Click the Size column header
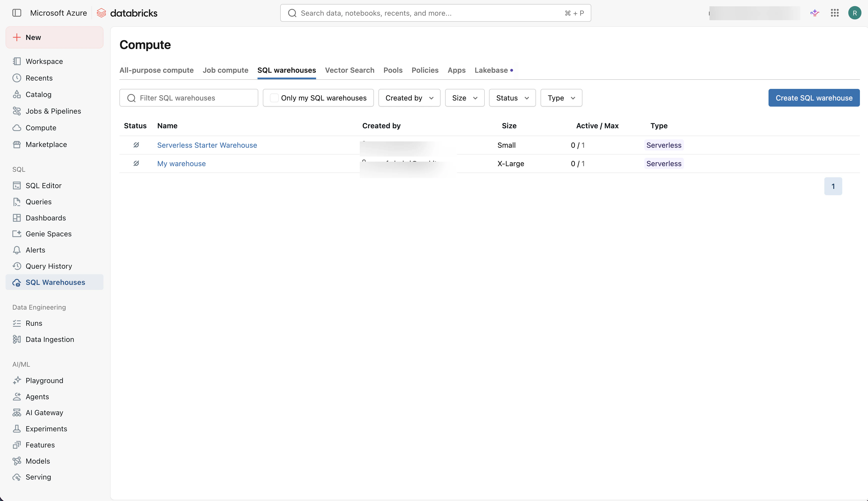This screenshot has width=868, height=501. (x=509, y=126)
